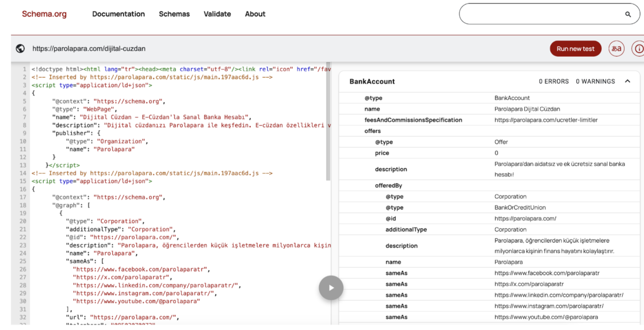644x330 pixels.
Task: Select the offers property row
Action: (x=489, y=131)
